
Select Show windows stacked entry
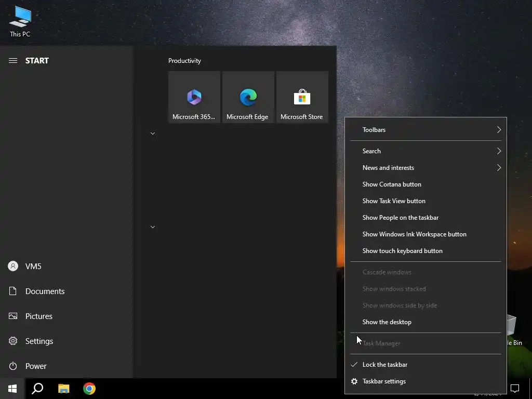pos(426,289)
